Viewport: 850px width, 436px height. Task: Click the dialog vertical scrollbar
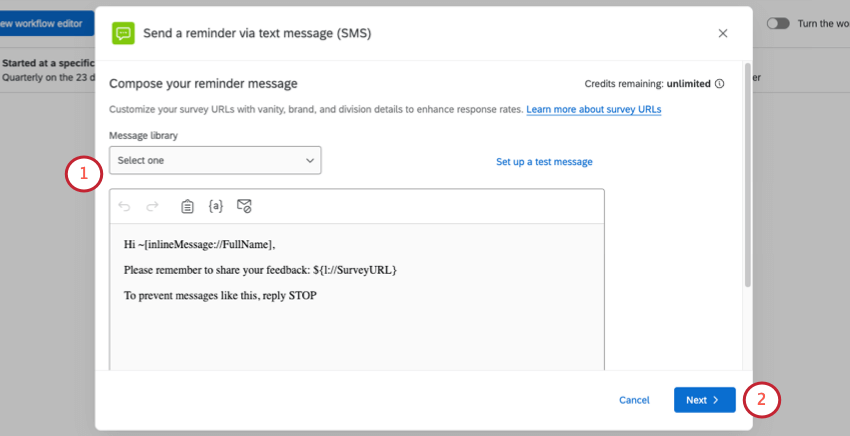[x=748, y=175]
